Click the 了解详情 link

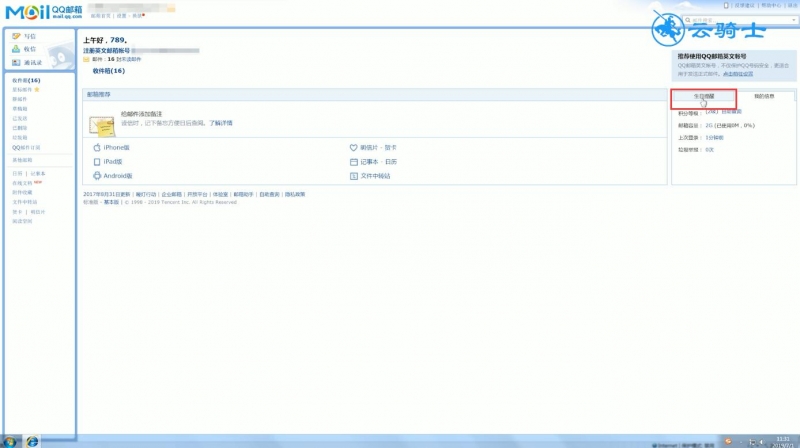coord(220,123)
